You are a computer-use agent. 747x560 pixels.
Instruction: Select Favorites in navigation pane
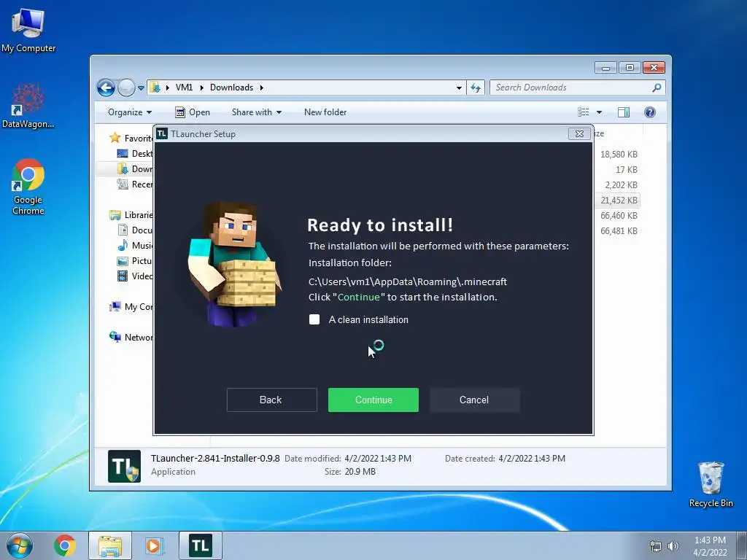131,138
